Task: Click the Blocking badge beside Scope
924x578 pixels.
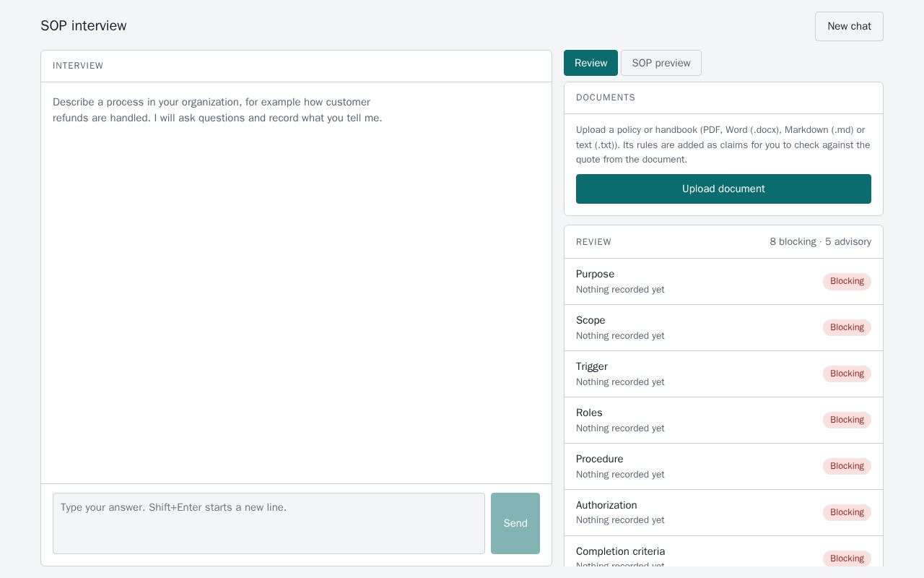Action: point(847,327)
